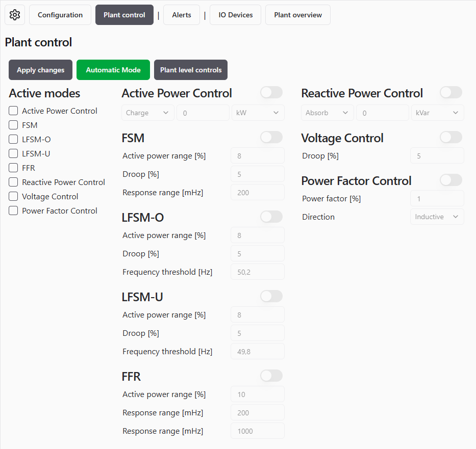Image resolution: width=476 pixels, height=449 pixels.
Task: Enable the LFSM-U toggle switch
Action: coord(271,296)
